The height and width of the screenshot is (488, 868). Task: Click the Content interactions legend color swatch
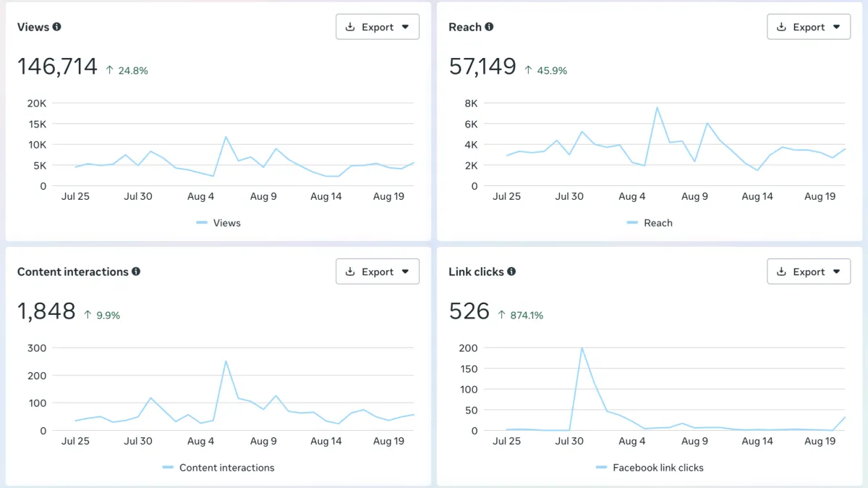pos(168,468)
